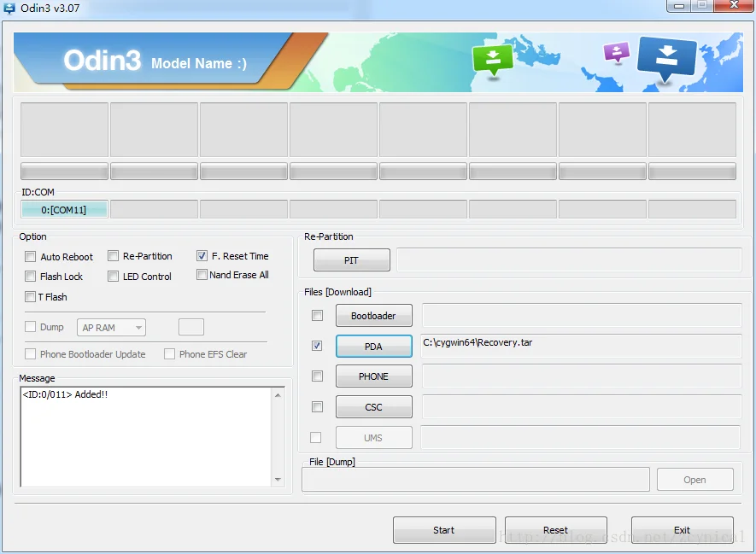This screenshot has height=554, width=756.
Task: Click the CSC file path field
Action: coord(582,407)
